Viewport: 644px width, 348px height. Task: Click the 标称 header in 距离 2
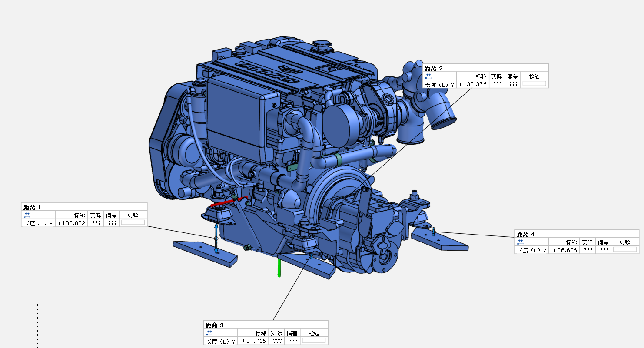[x=481, y=76]
